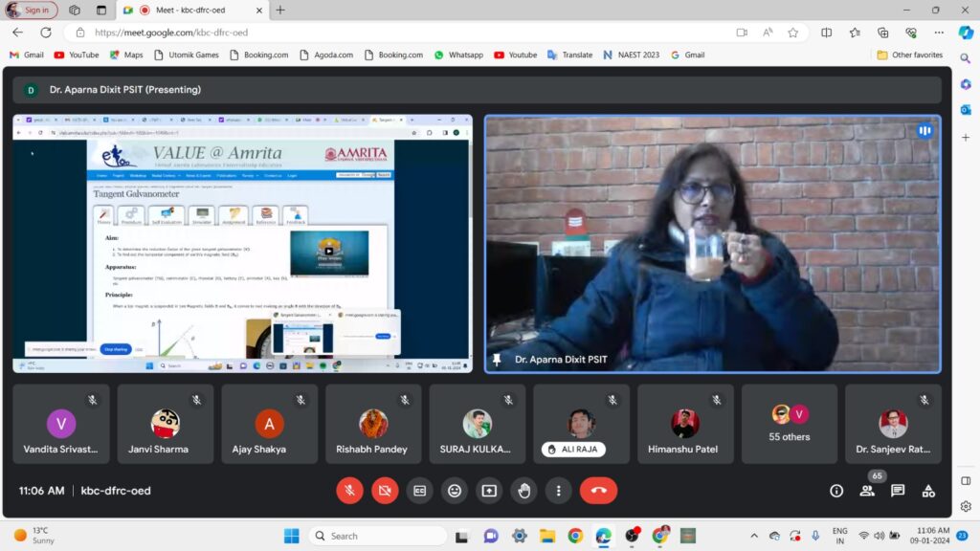980x551 pixels.
Task: Leave the call with red hang-up button
Action: (598, 491)
